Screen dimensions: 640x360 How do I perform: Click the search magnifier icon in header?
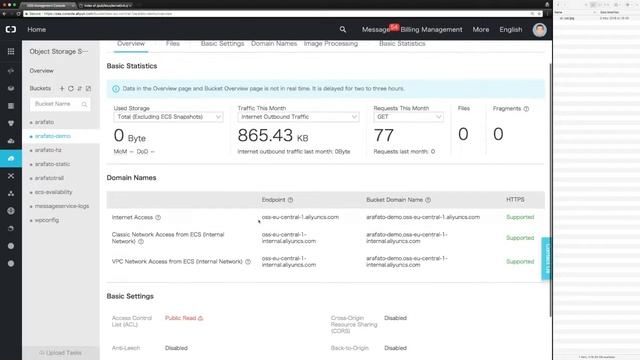pyautogui.click(x=343, y=29)
